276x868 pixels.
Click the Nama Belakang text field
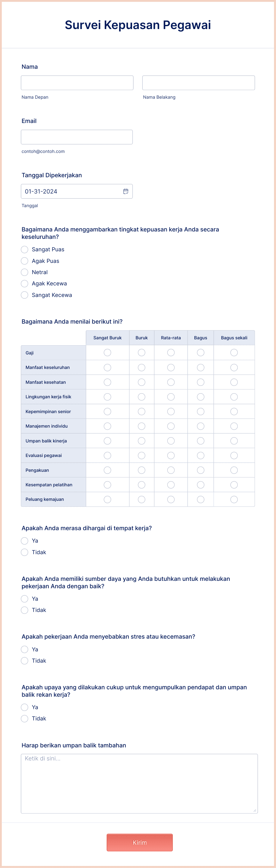pyautogui.click(x=199, y=83)
